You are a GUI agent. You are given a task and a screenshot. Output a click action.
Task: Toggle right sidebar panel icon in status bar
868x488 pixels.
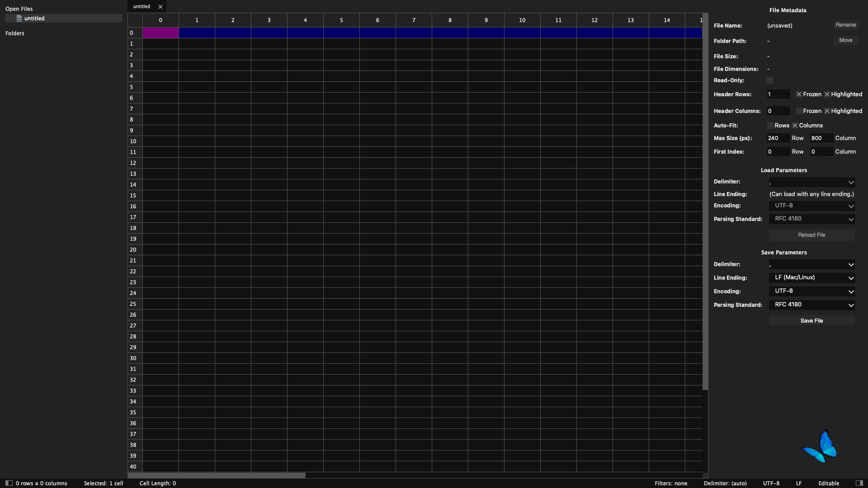[859, 483]
